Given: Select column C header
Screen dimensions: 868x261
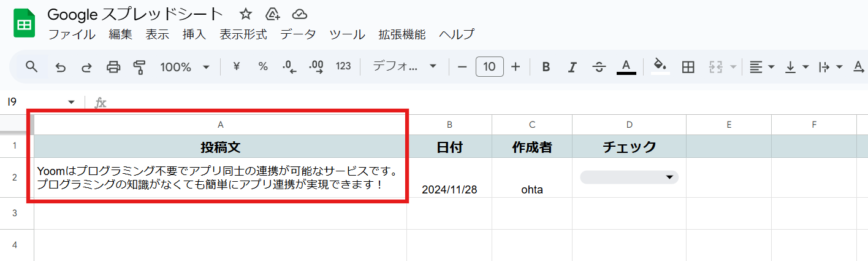Looking at the screenshot, I should pos(532,125).
